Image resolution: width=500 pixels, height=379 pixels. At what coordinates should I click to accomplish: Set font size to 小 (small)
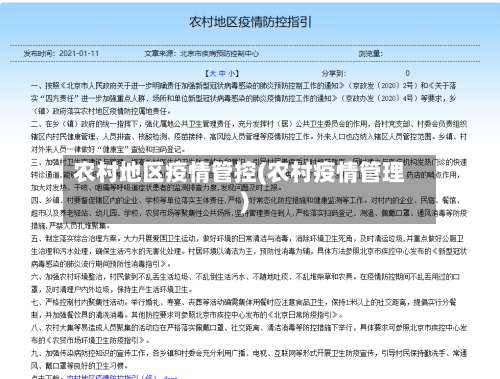click(x=232, y=73)
